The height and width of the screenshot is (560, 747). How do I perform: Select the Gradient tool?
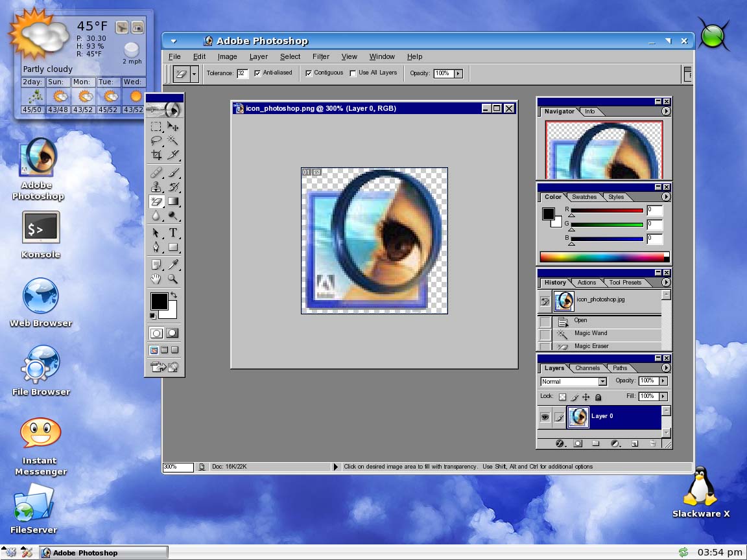click(x=173, y=202)
